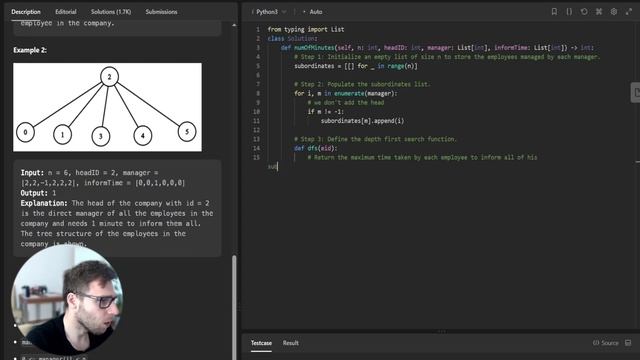Click the 'Input:' label in example
This screenshot has height=360, width=640.
pos(32,173)
